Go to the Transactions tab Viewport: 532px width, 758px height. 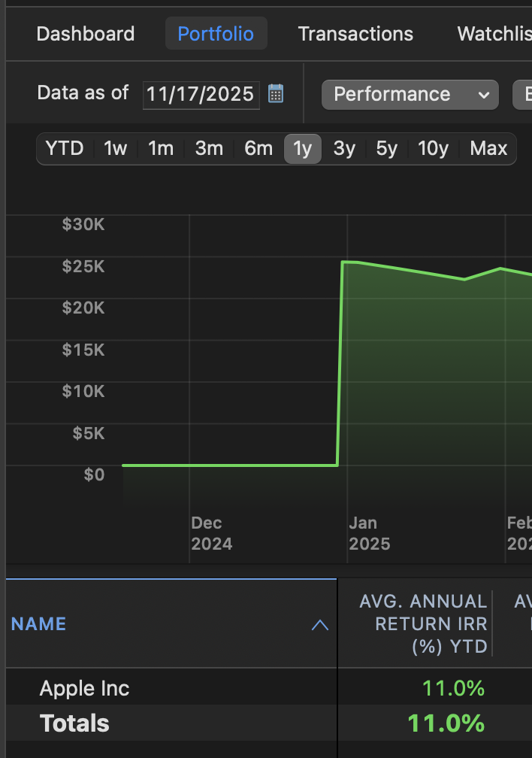[x=355, y=34]
